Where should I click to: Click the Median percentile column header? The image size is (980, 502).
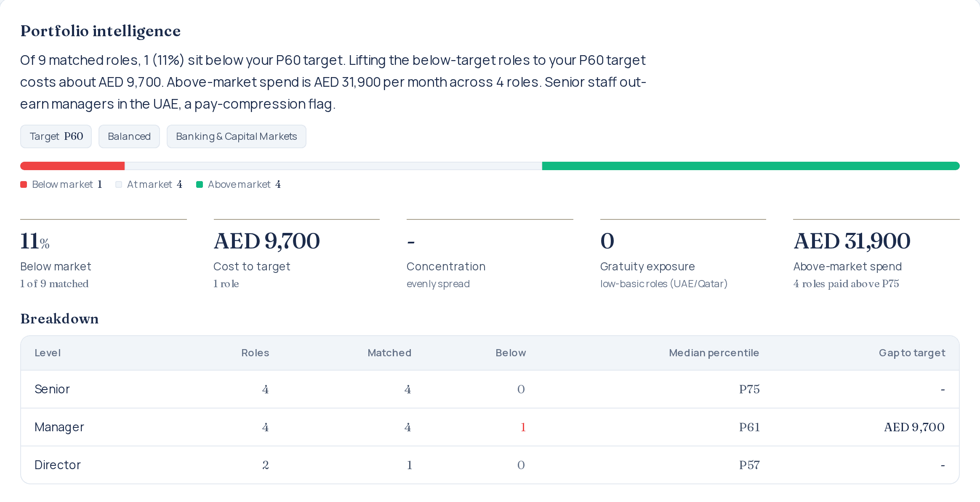point(714,353)
